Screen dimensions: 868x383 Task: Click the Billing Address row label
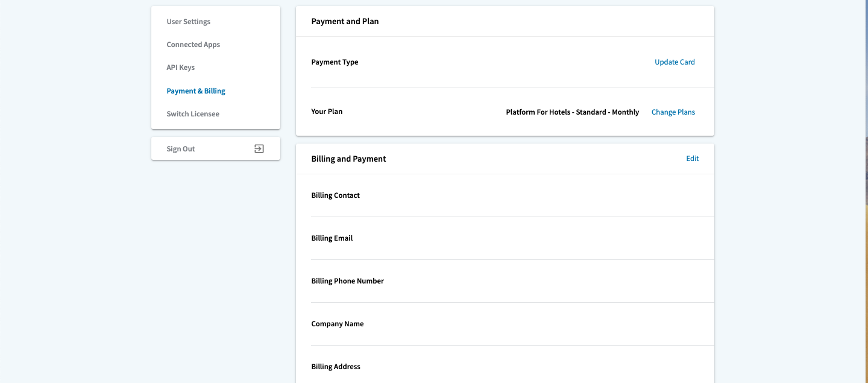coord(336,367)
